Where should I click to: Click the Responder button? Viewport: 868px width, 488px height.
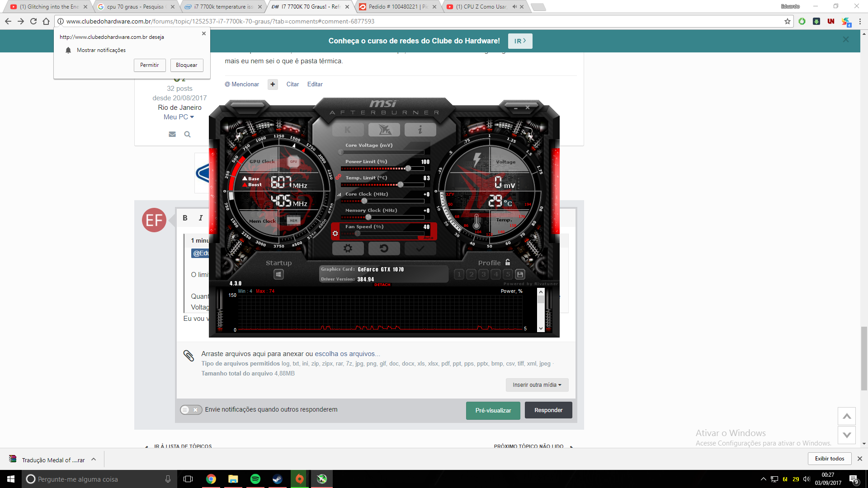tap(548, 410)
